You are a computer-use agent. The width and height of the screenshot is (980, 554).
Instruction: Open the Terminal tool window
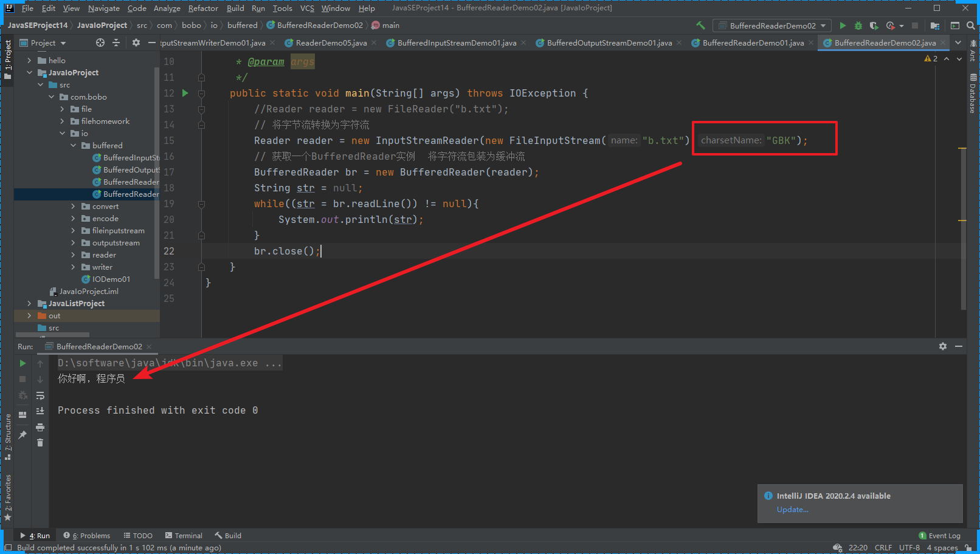[x=184, y=535]
